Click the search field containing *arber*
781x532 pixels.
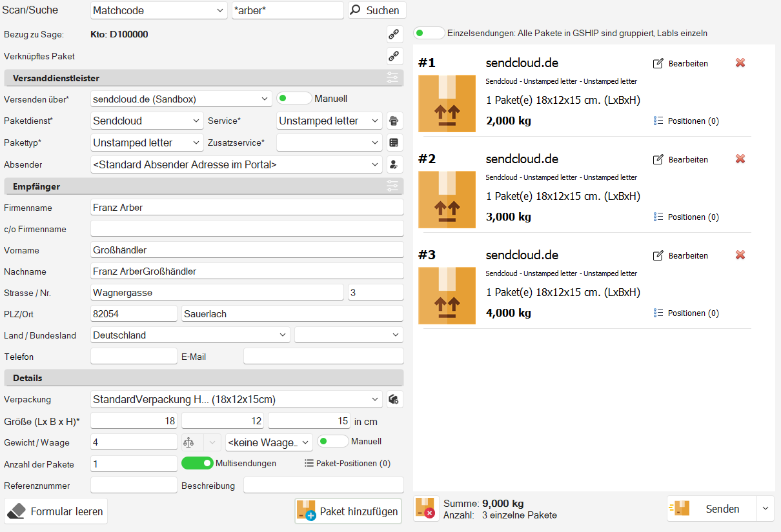click(x=288, y=10)
